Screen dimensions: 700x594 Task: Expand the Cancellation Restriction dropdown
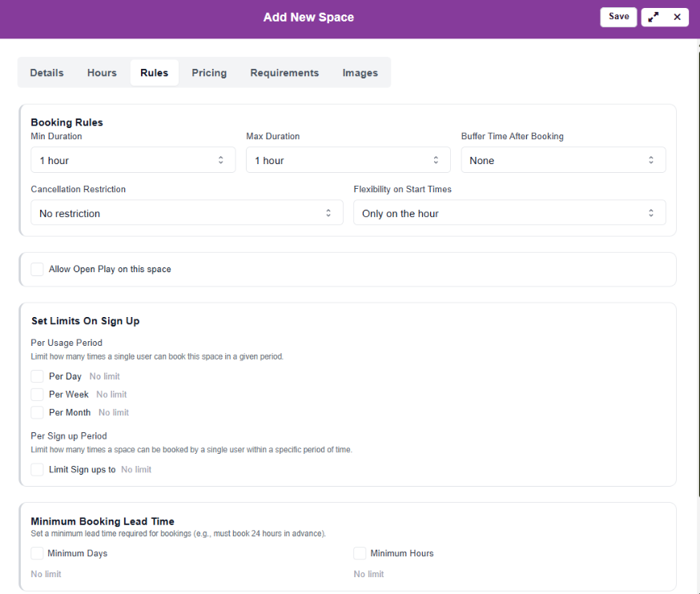[187, 213]
